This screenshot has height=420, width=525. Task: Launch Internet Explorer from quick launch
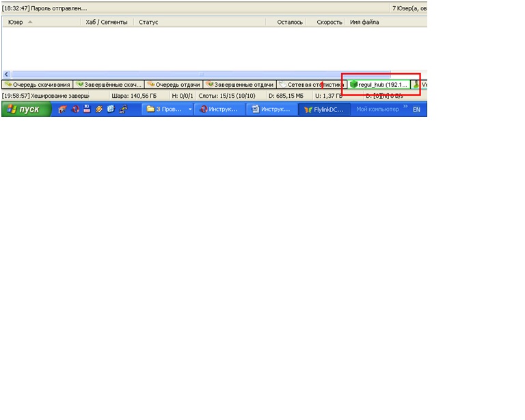coord(111,109)
